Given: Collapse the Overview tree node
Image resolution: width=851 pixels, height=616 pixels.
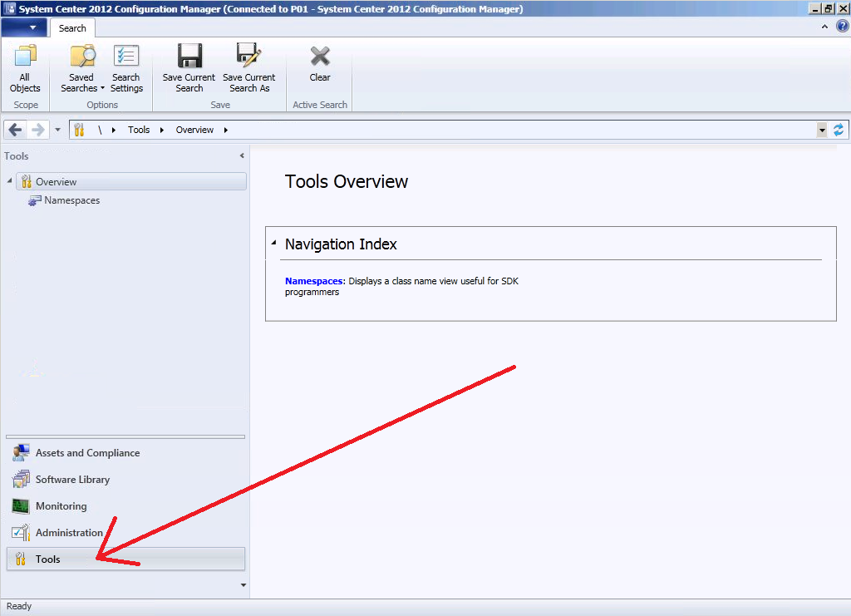Looking at the screenshot, I should click(9, 180).
